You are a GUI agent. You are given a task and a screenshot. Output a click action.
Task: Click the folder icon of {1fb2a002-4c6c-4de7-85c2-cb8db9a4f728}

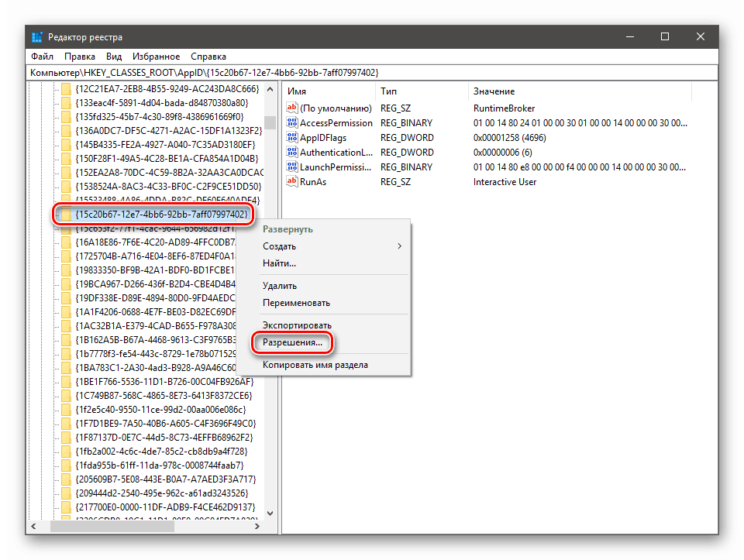66,451
